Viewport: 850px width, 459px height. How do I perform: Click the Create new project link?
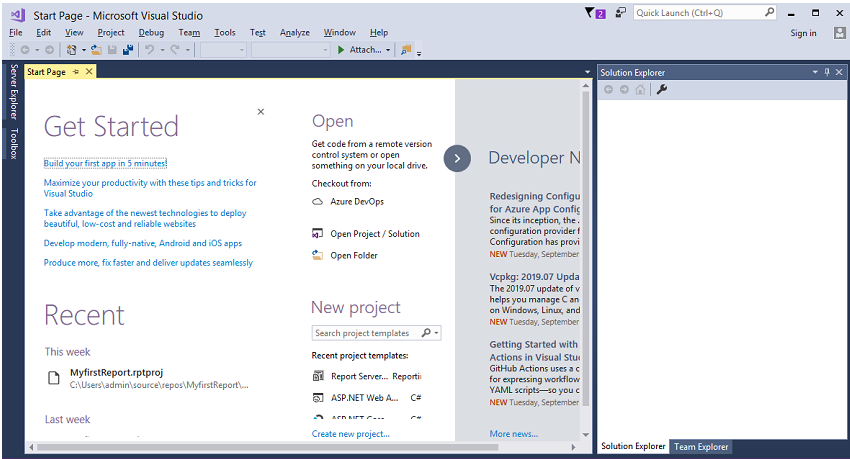pos(350,434)
